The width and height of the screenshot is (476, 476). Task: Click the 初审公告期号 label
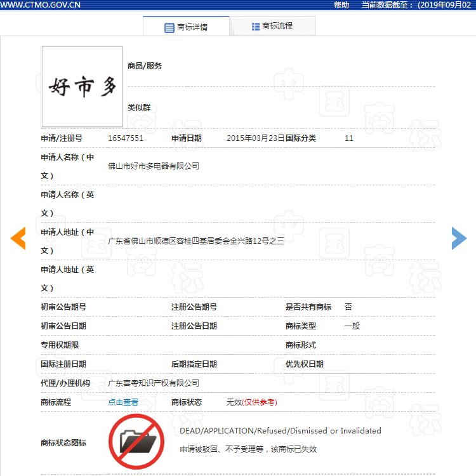[x=63, y=307]
